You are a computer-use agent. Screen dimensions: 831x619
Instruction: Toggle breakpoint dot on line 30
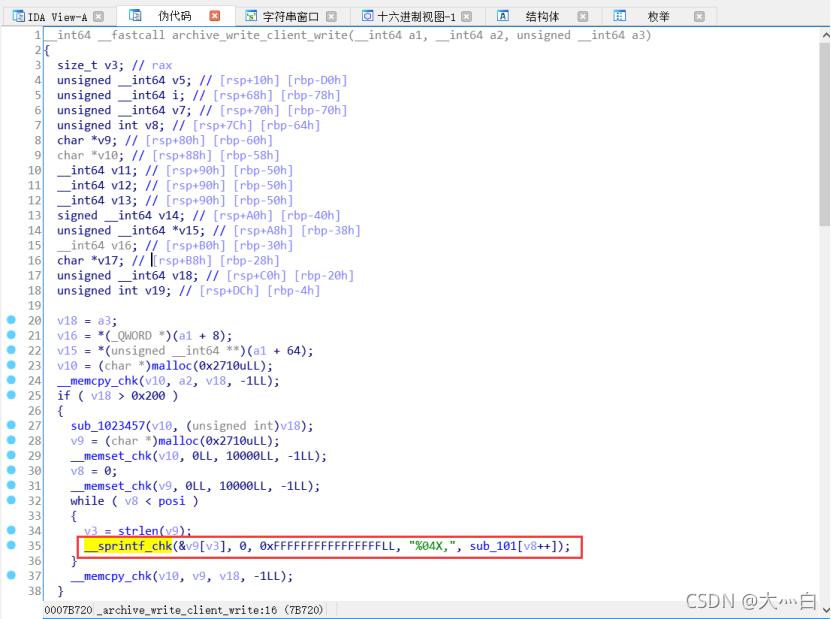11,470
